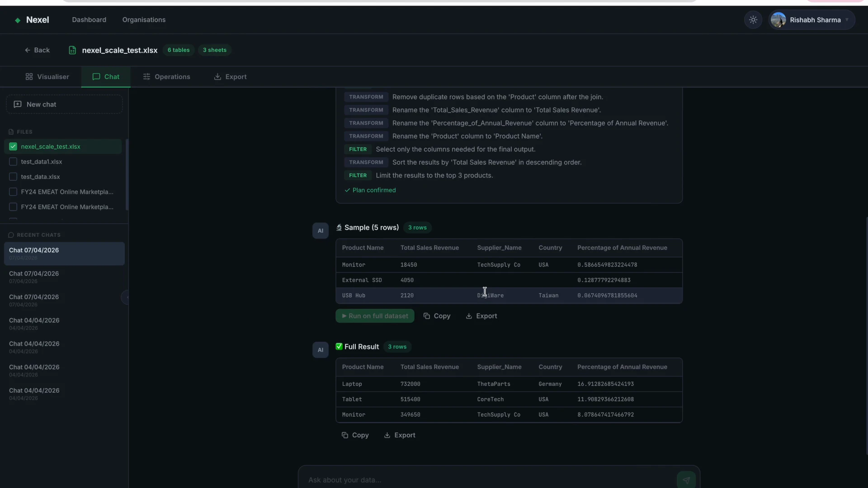Copy the sample result table
Image resolution: width=868 pixels, height=488 pixels.
(x=437, y=316)
